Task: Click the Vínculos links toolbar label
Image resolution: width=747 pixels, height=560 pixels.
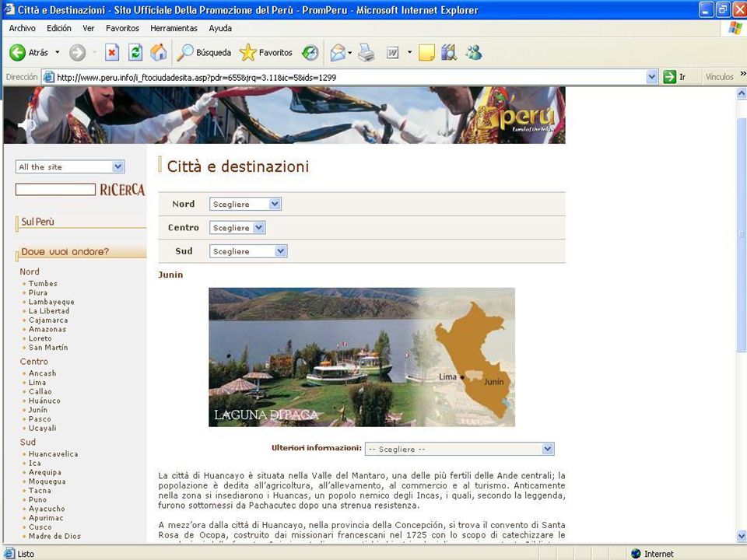Action: coord(719,77)
